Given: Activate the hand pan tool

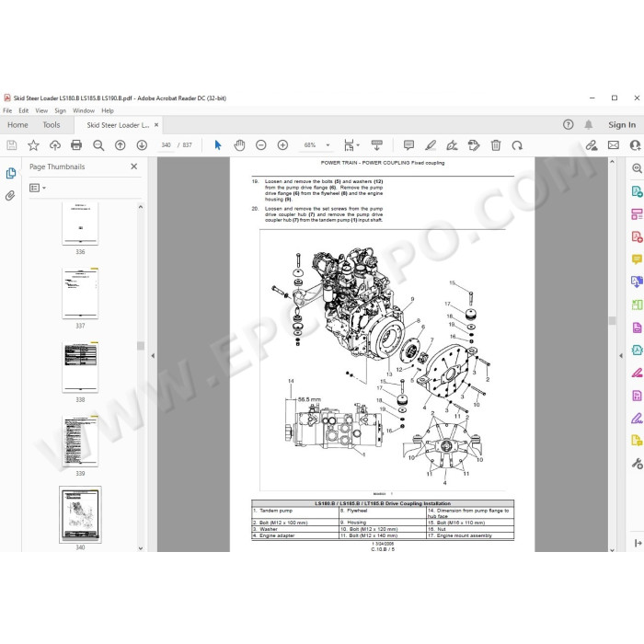Looking at the screenshot, I should pos(239,145).
